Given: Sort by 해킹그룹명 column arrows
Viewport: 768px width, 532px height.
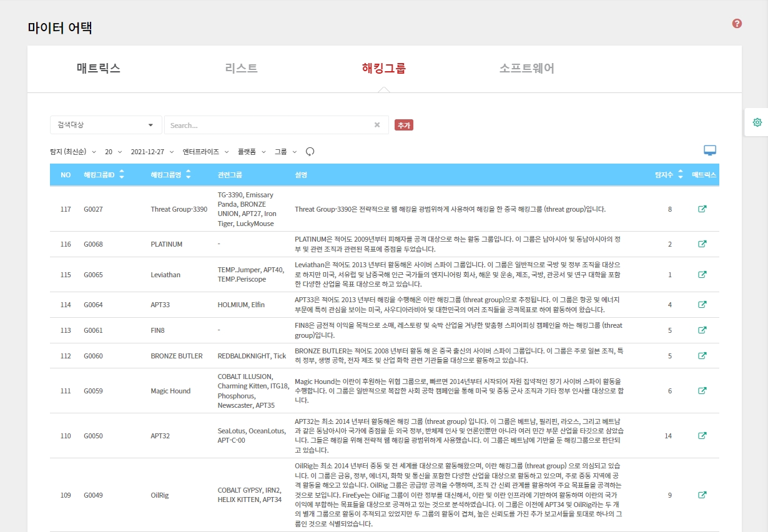Looking at the screenshot, I should point(189,175).
